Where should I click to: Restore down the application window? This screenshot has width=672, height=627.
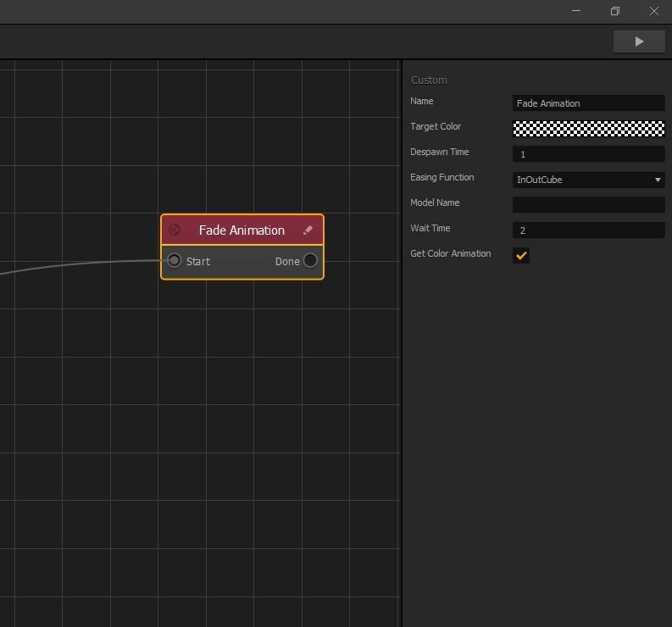[x=615, y=11]
